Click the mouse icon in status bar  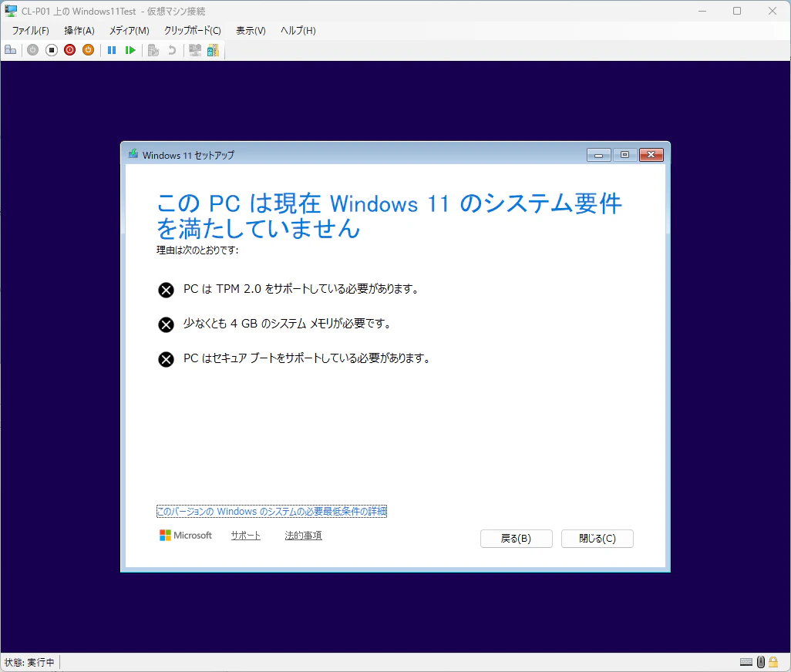click(761, 662)
